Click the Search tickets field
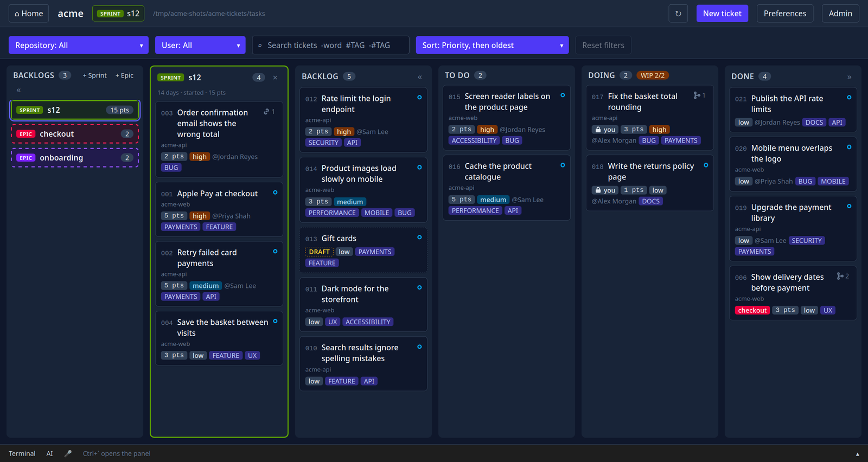Screen dimensions: 868x462 330,45
